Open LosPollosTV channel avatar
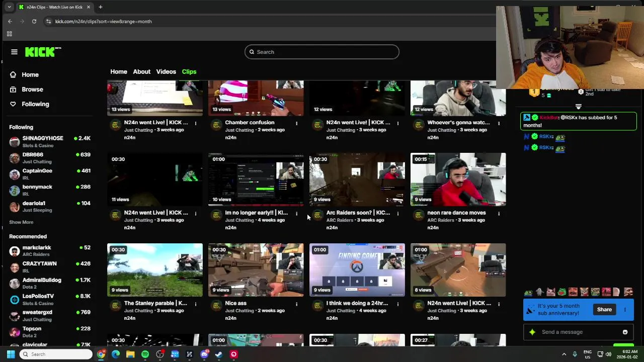The image size is (644, 362). click(15, 300)
